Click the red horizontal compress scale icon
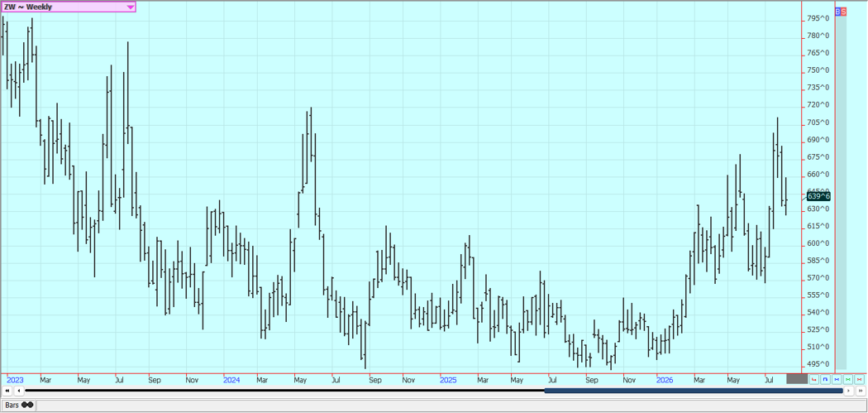Image resolution: width=868 pixels, height=413 pixels. [x=813, y=380]
